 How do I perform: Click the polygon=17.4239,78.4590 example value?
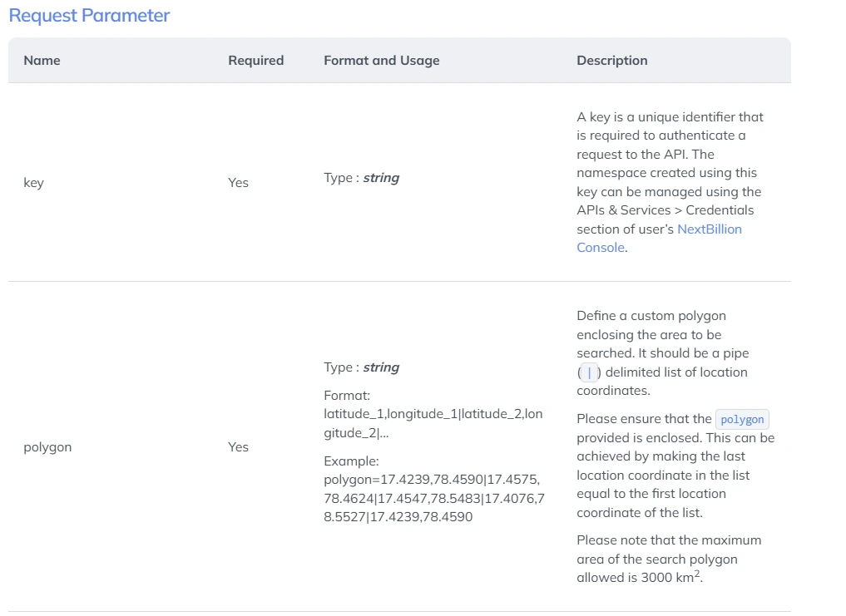coord(434,499)
